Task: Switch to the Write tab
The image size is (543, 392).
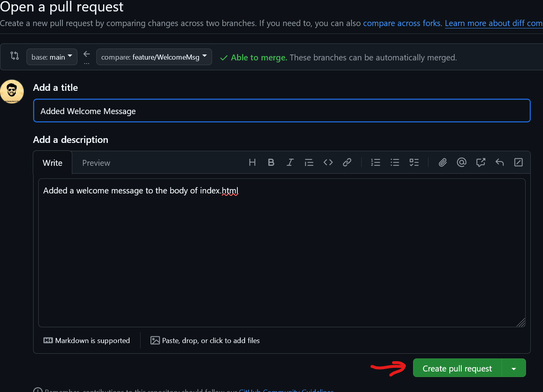Action: (53, 163)
